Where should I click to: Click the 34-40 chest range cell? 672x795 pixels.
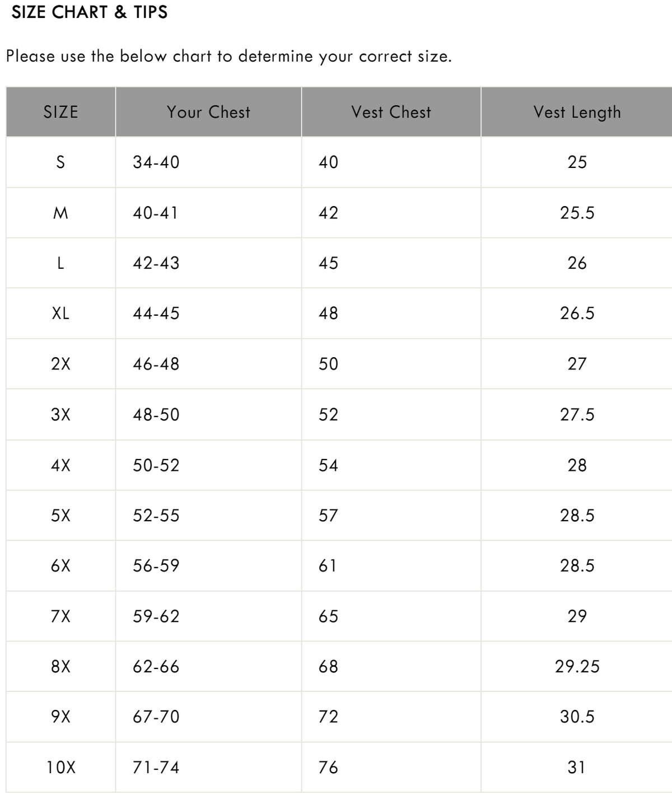156,162
